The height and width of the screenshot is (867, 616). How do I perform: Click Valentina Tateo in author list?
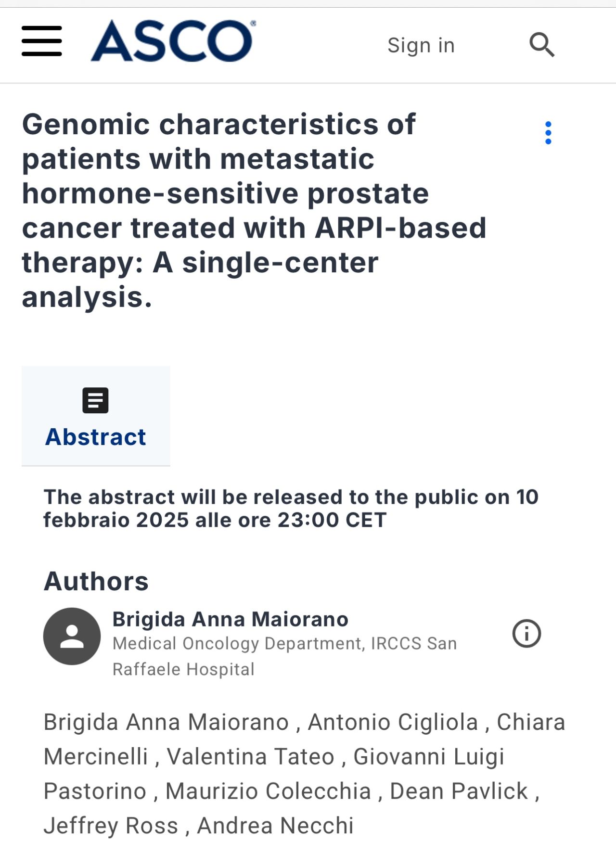pos(250,756)
